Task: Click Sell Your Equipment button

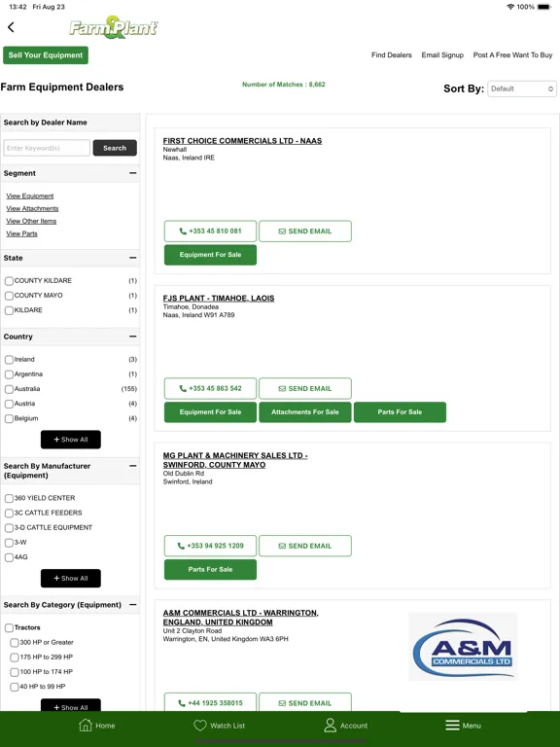Action: pyautogui.click(x=46, y=55)
